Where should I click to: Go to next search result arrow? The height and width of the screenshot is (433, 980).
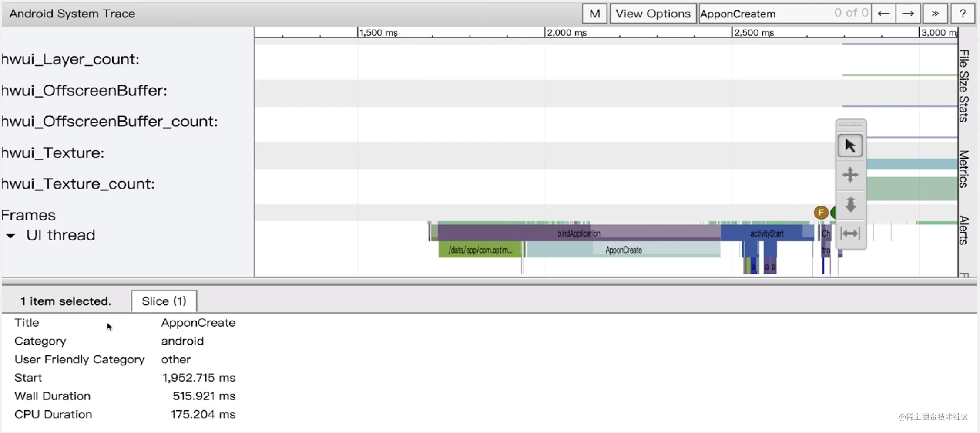908,14
